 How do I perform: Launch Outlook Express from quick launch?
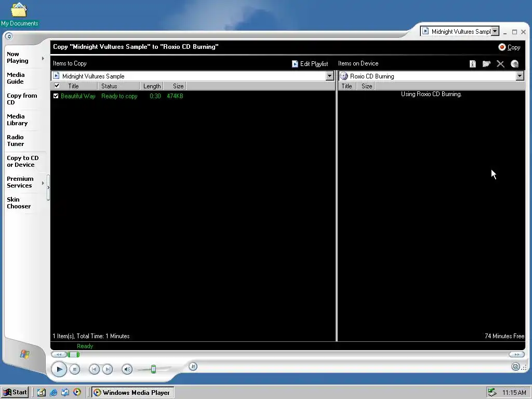[65, 392]
